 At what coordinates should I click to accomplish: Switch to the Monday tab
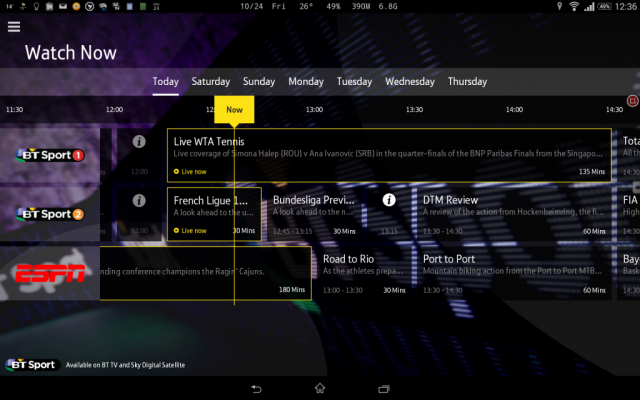coord(306,81)
